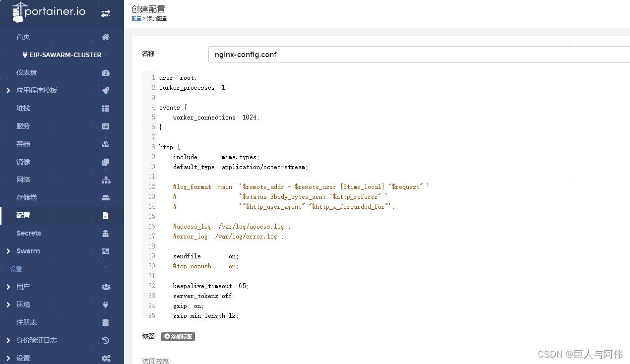
Task: Open 注册表 in the sidebar
Action: (27, 322)
